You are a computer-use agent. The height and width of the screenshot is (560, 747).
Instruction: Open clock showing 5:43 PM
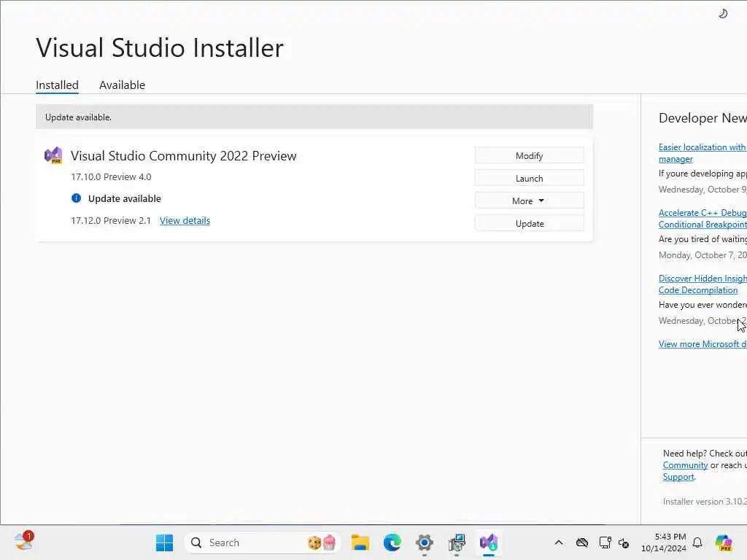[x=664, y=542]
